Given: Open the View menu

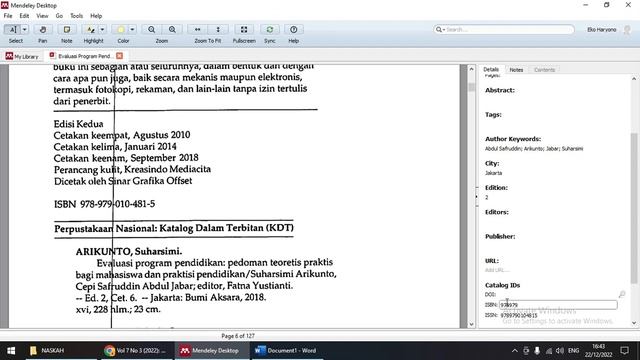Looking at the screenshot, I should (42, 16).
